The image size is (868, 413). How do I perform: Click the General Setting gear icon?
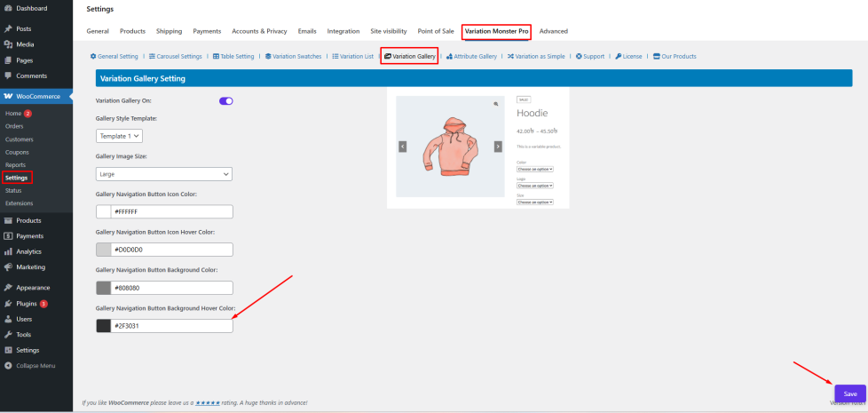pyautogui.click(x=93, y=57)
